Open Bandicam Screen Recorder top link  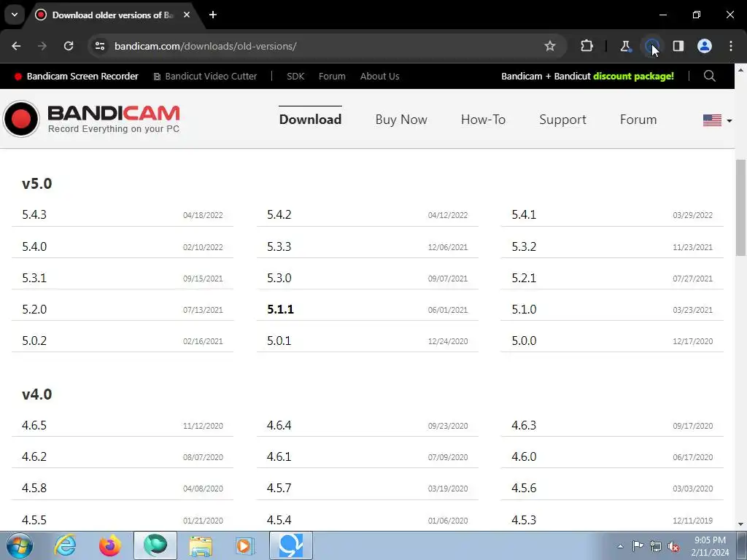click(76, 76)
